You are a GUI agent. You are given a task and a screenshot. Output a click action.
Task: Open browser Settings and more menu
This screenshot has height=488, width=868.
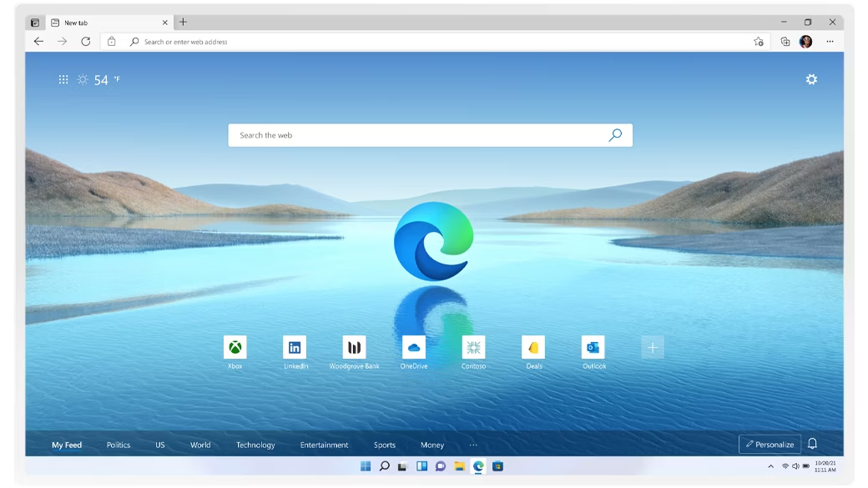click(x=830, y=42)
